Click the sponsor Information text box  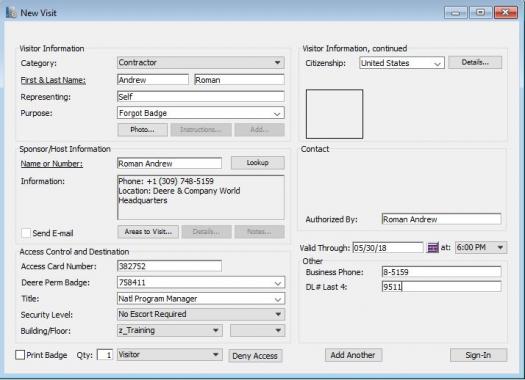[x=201, y=197]
